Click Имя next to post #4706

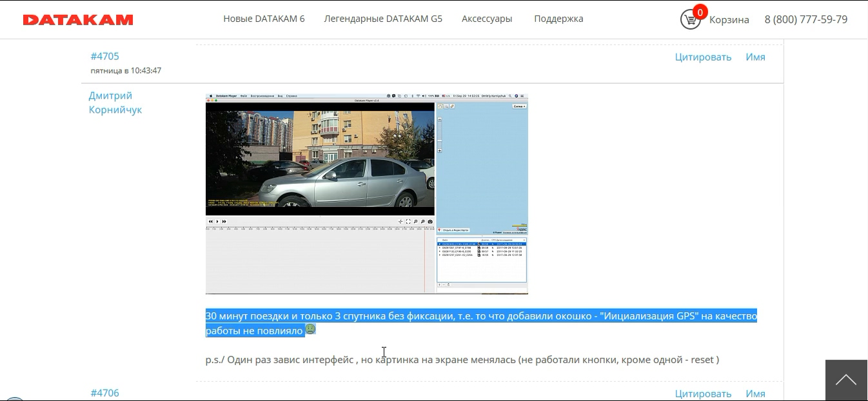click(755, 393)
